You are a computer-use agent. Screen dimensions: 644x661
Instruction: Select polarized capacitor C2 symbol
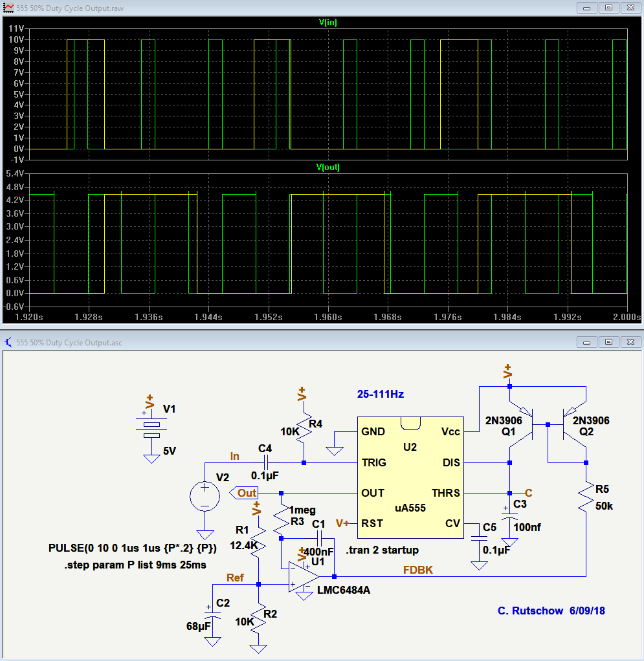click(x=212, y=616)
